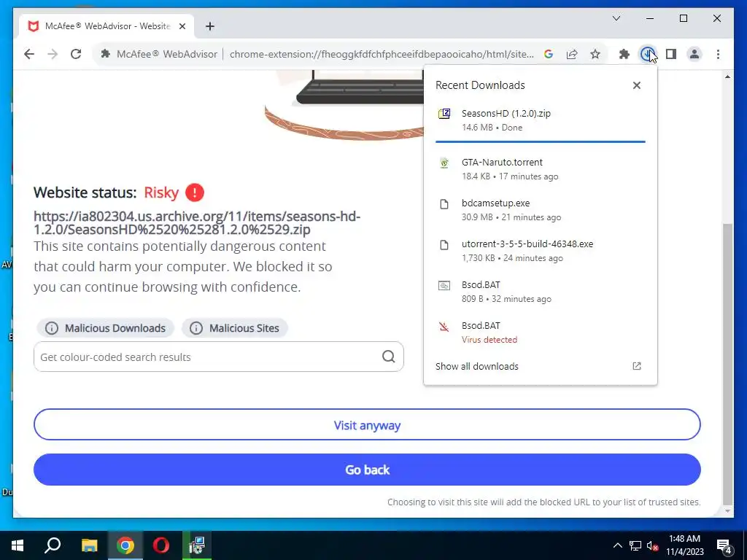The width and height of the screenshot is (747, 560).
Task: Click Visit anyway
Action: tap(367, 425)
